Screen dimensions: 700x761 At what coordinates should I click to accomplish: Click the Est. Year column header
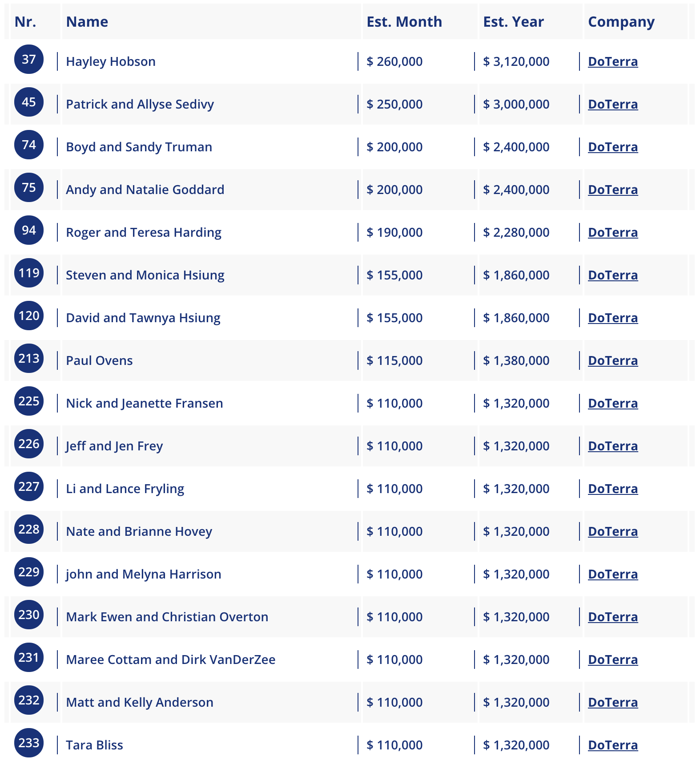click(x=513, y=21)
